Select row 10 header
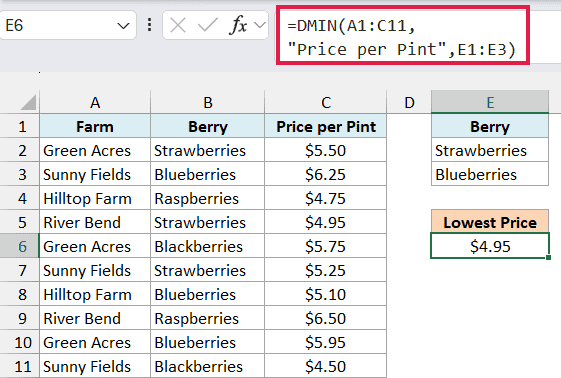Image resolution: width=561 pixels, height=378 pixels. click(x=20, y=342)
